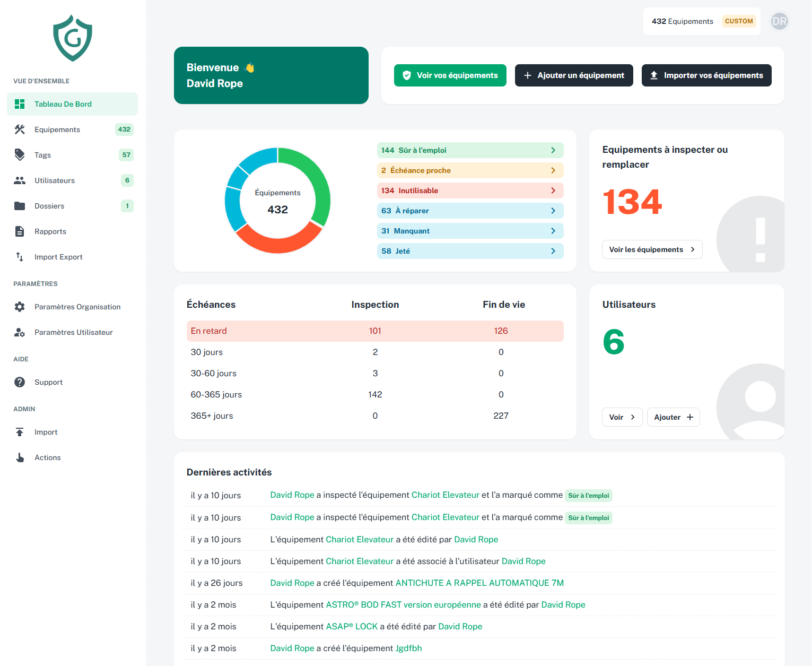Image resolution: width=812 pixels, height=666 pixels.
Task: Open the 63 À réparer row chevron
Action: (x=553, y=211)
